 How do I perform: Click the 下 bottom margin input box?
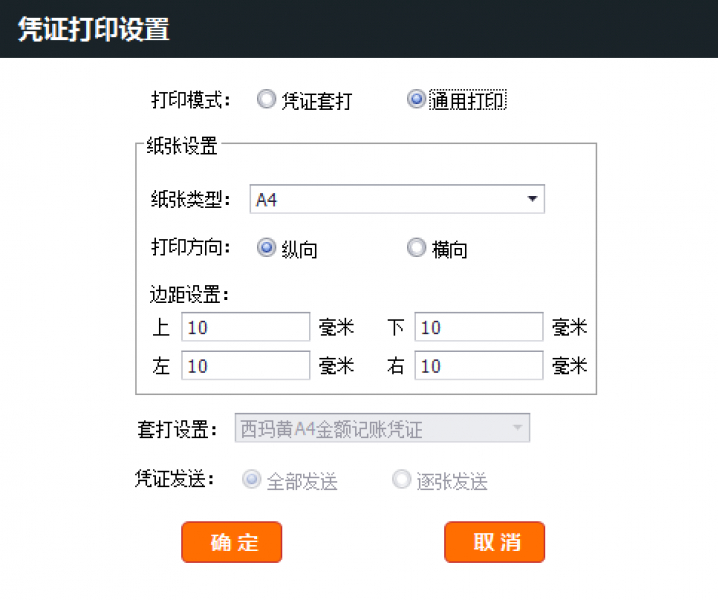point(478,327)
